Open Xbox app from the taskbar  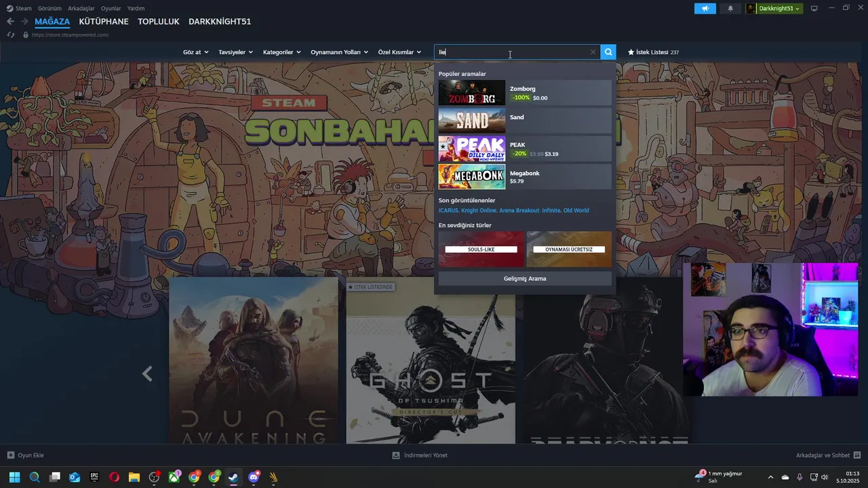(174, 477)
